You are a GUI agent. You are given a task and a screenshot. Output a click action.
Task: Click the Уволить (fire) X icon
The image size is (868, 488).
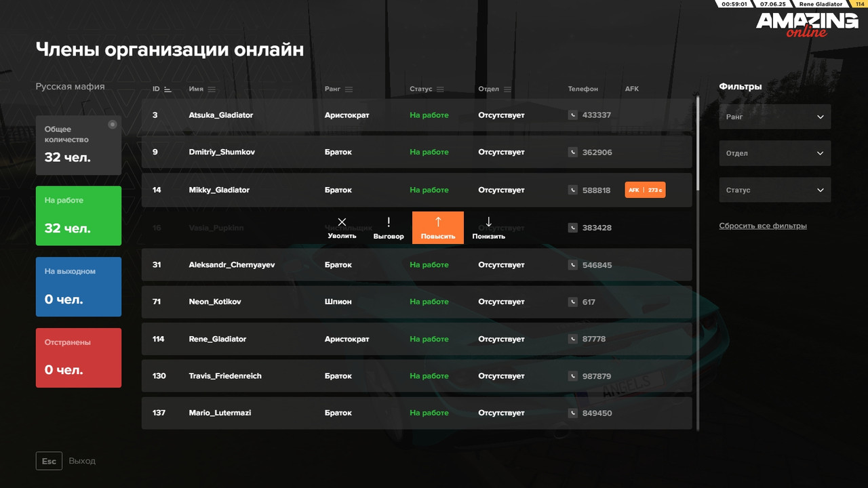(342, 222)
